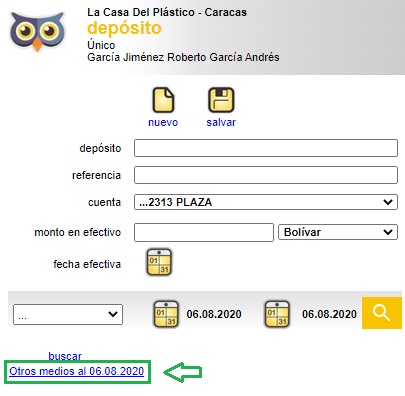Click the yellow magnifier search button
Image resolution: width=405 pixels, height=396 pixels.
point(382,313)
